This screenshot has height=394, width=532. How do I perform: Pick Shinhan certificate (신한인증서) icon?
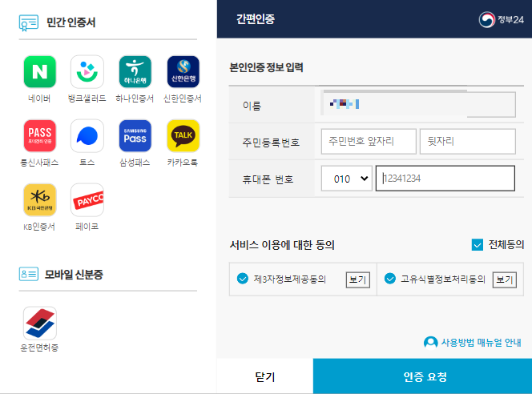point(183,72)
